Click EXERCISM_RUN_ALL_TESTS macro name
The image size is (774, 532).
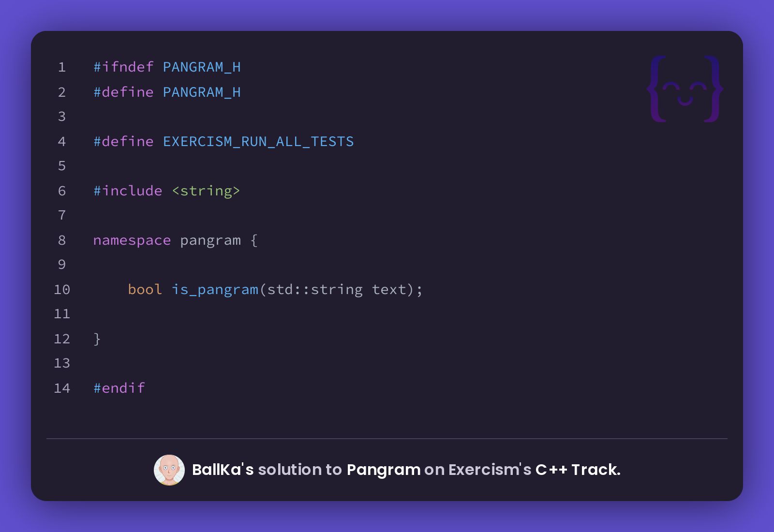pyautogui.click(x=258, y=142)
